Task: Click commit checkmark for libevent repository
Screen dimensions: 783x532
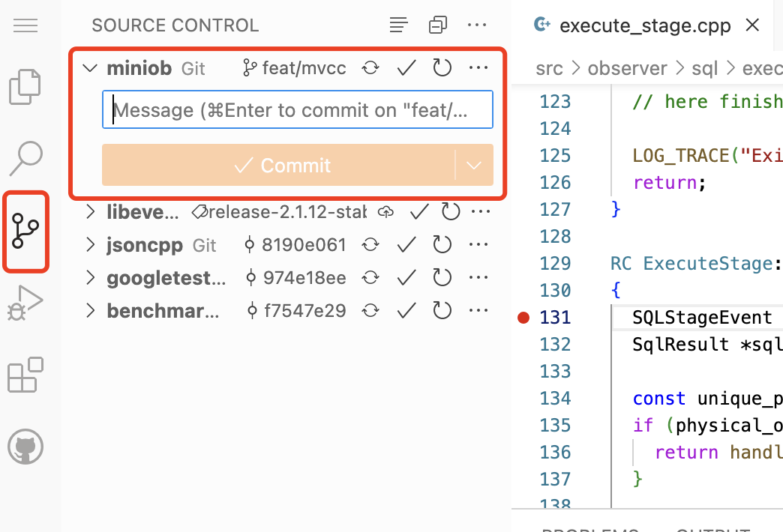Action: tap(419, 212)
